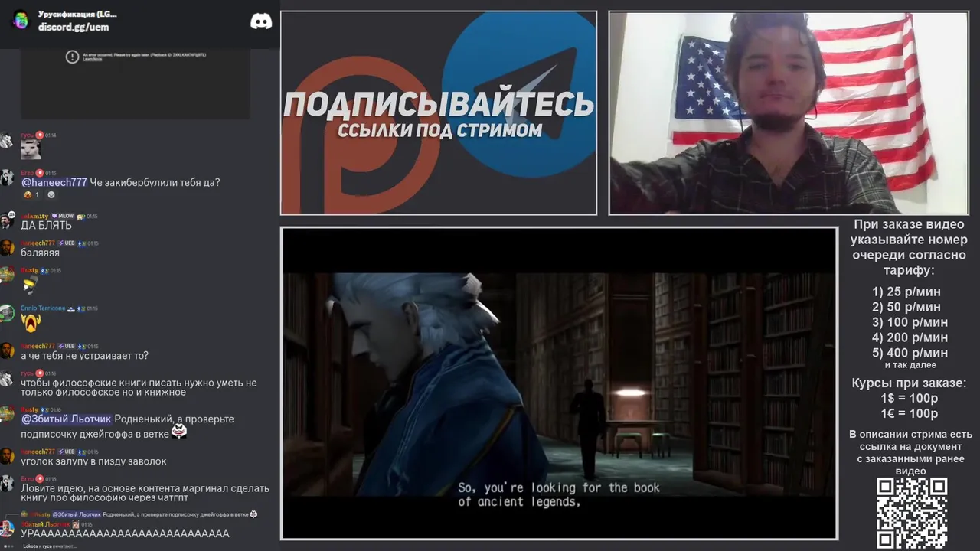Open haneech777's avatar beside 'а че тебя не устраивает то?'
Viewport: 980px width, 551px height.
(7, 350)
